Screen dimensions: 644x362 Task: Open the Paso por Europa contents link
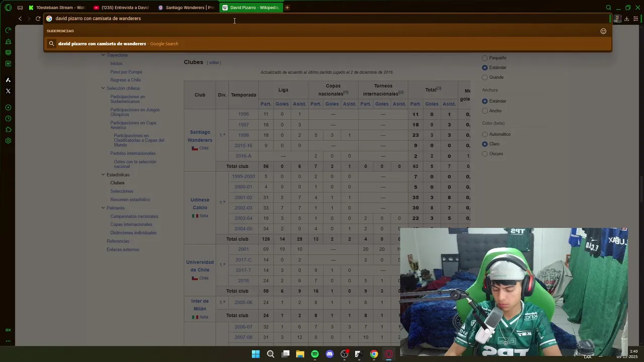pos(126,72)
